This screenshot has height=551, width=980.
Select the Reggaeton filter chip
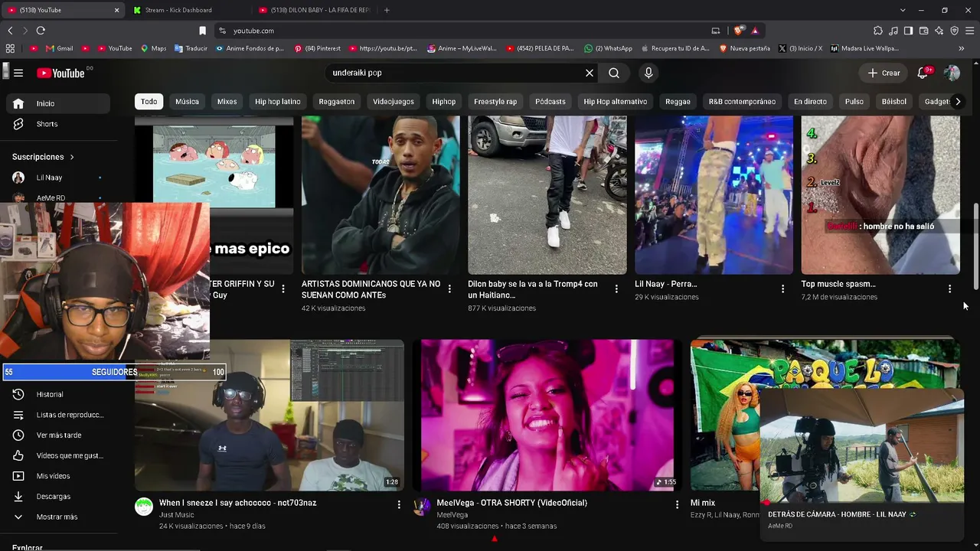(x=337, y=102)
